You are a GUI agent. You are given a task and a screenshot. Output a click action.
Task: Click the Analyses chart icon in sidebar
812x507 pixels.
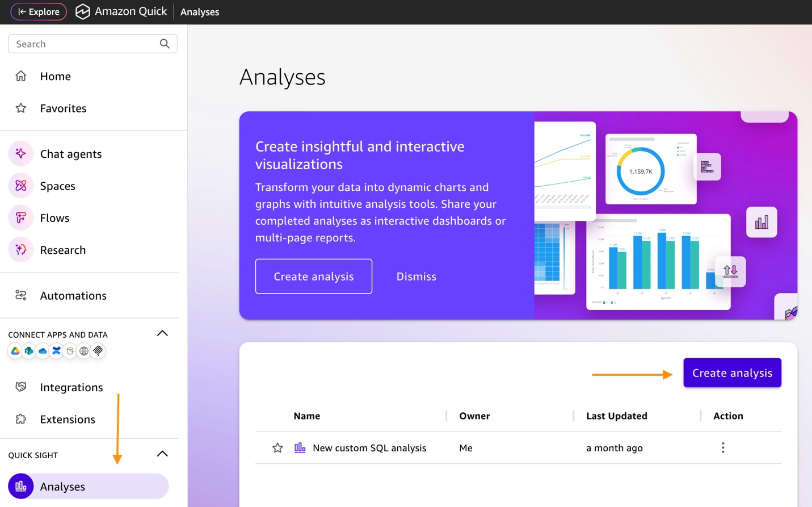pos(21,487)
